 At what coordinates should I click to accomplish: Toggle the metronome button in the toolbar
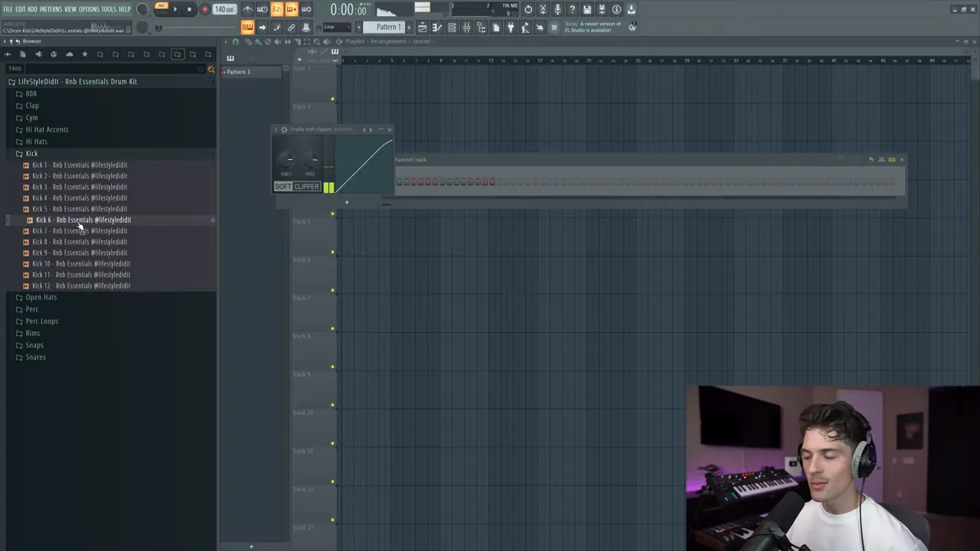pyautogui.click(x=247, y=9)
